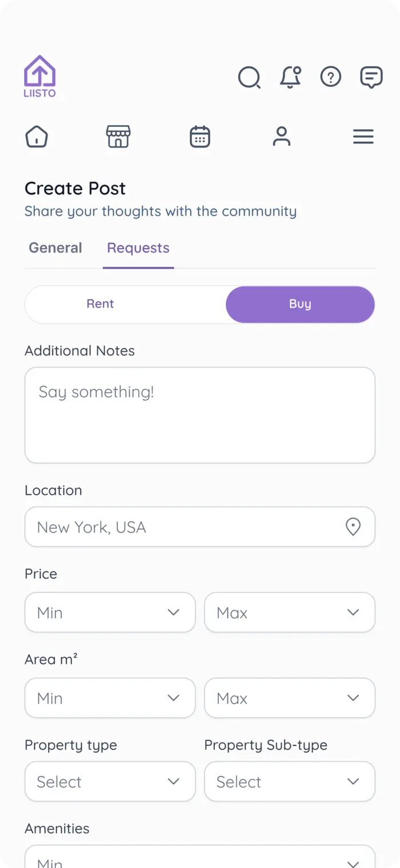Open the search icon
The width and height of the screenshot is (400, 868).
click(249, 77)
